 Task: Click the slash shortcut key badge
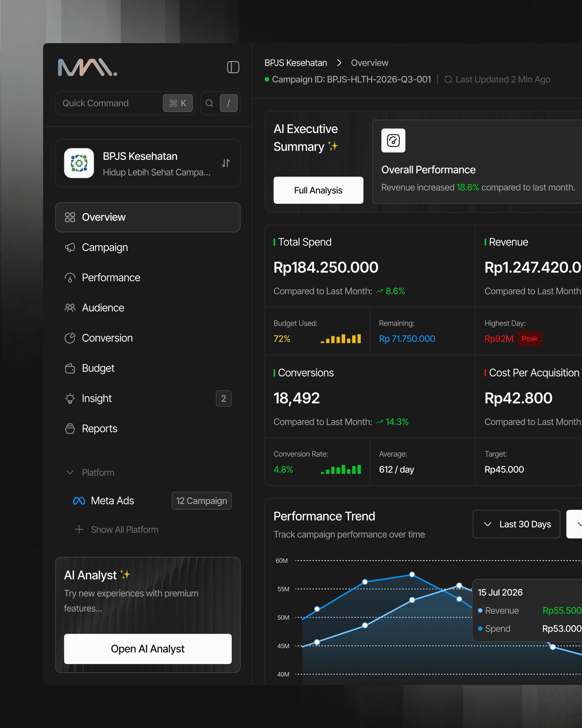tap(228, 103)
